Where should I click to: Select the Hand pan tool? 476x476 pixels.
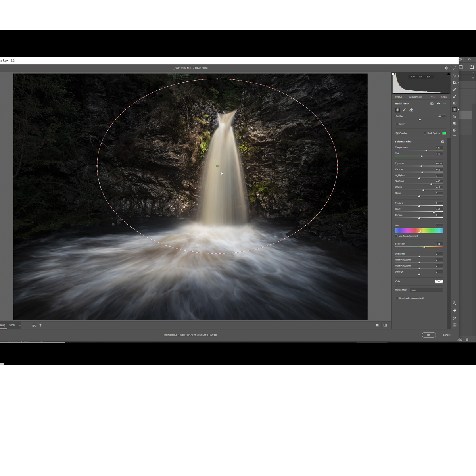(455, 310)
